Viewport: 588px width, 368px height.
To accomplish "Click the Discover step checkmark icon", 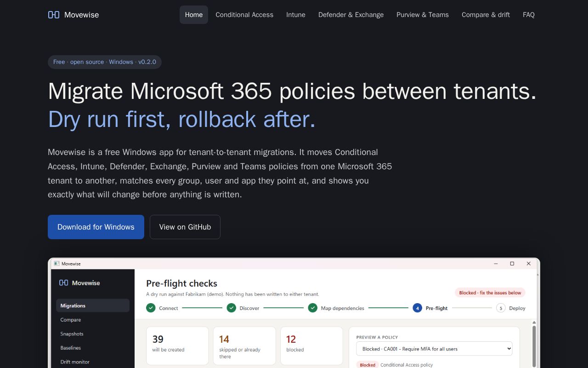I will click(232, 308).
